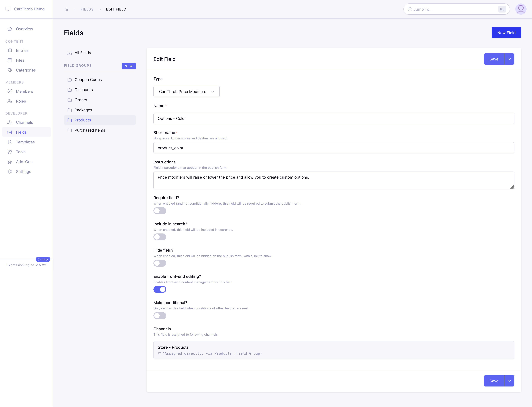The height and width of the screenshot is (407, 532).
Task: Expand bottom Save button options arrow
Action: pos(509,381)
